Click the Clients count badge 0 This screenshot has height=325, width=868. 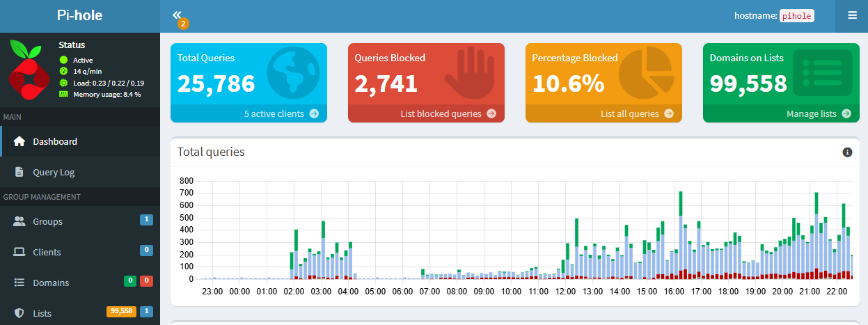[146, 250]
